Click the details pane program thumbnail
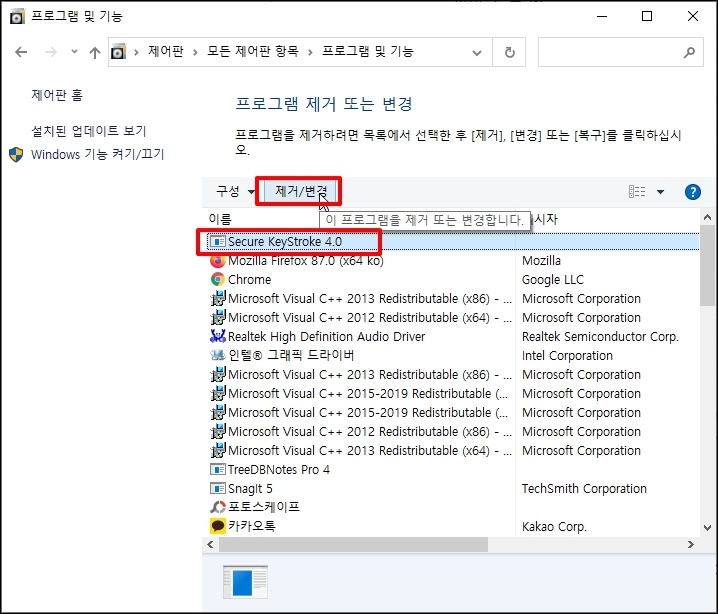The height and width of the screenshot is (614, 718). coord(245,582)
